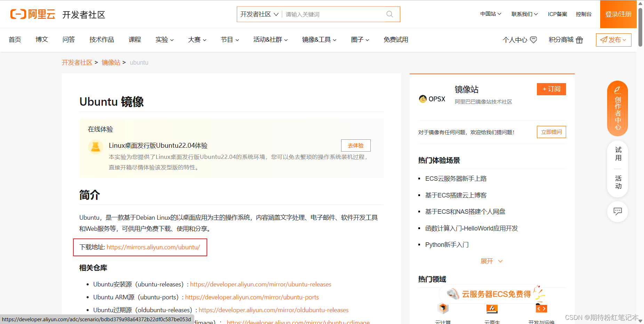Click the 云计算 category icon
The width and height of the screenshot is (644, 324).
[x=443, y=308]
